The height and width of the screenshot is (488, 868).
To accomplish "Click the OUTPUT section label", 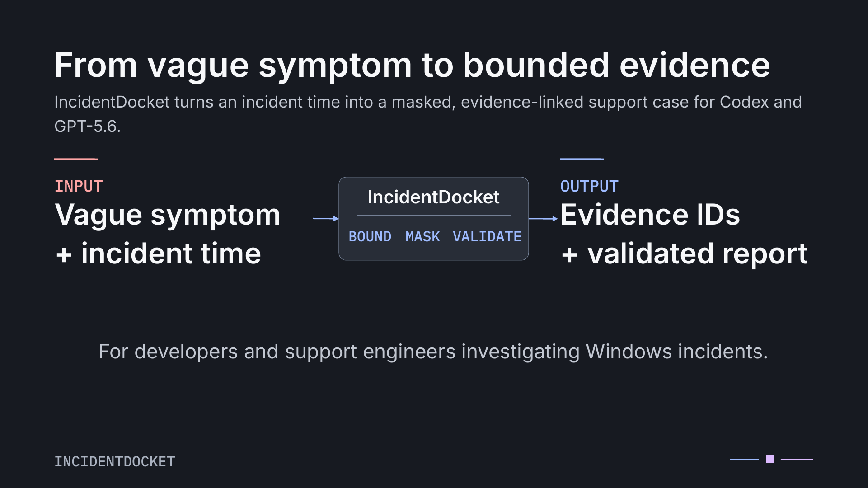I will click(x=589, y=186).
